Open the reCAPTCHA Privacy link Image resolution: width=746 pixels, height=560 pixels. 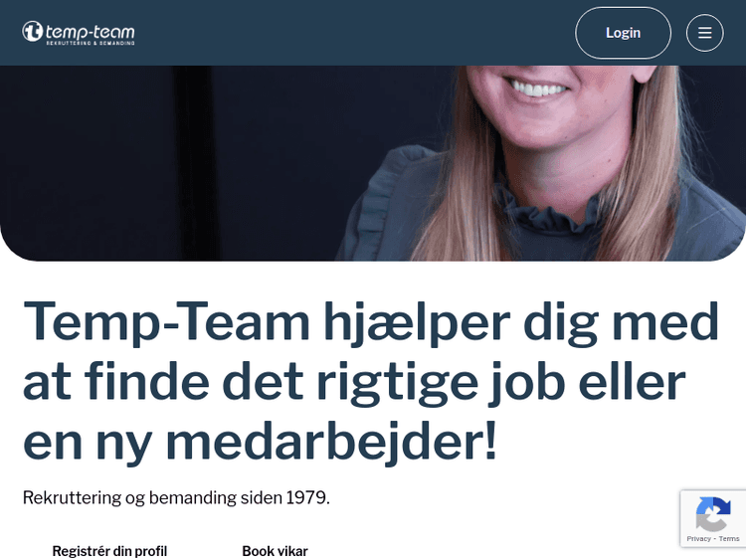click(x=698, y=538)
